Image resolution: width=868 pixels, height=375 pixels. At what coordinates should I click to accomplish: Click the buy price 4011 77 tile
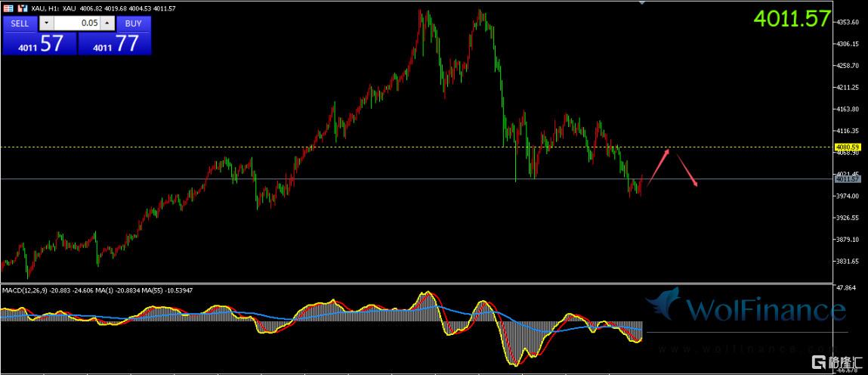click(116, 44)
